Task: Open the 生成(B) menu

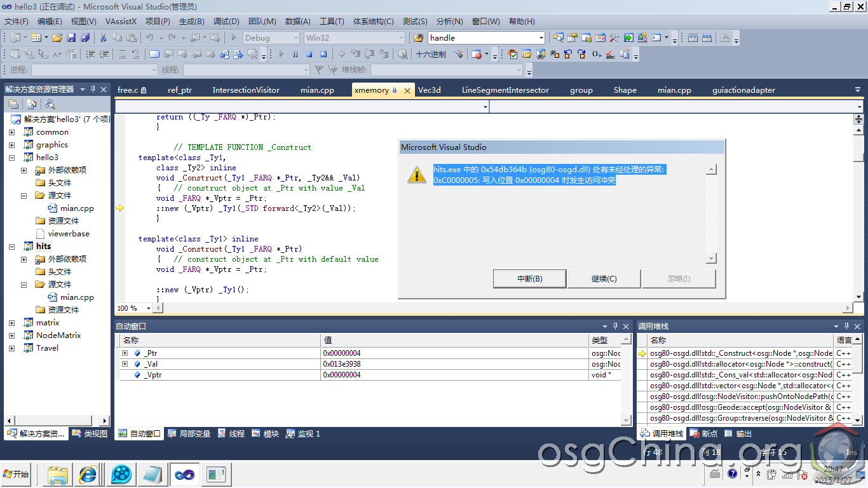Action: (191, 22)
